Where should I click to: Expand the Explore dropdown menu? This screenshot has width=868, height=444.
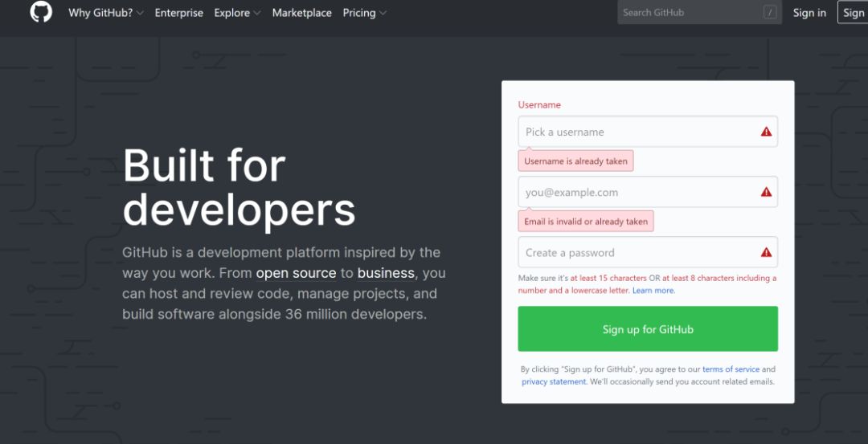[237, 13]
